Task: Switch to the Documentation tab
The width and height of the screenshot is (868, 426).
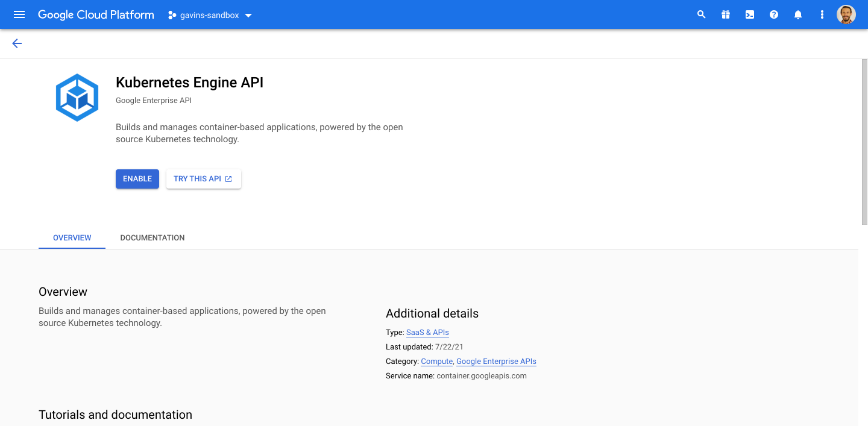Action: tap(153, 238)
